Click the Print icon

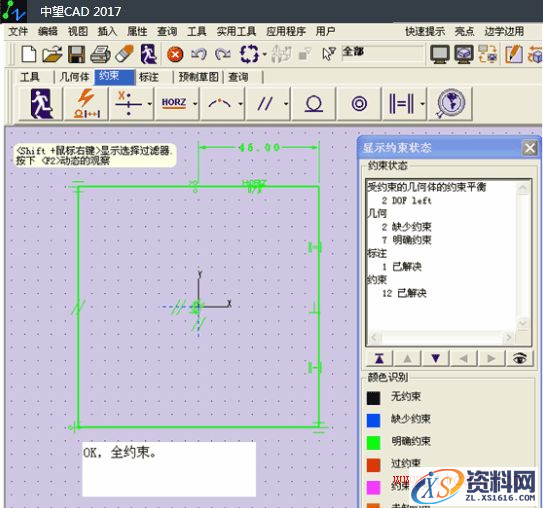click(100, 54)
